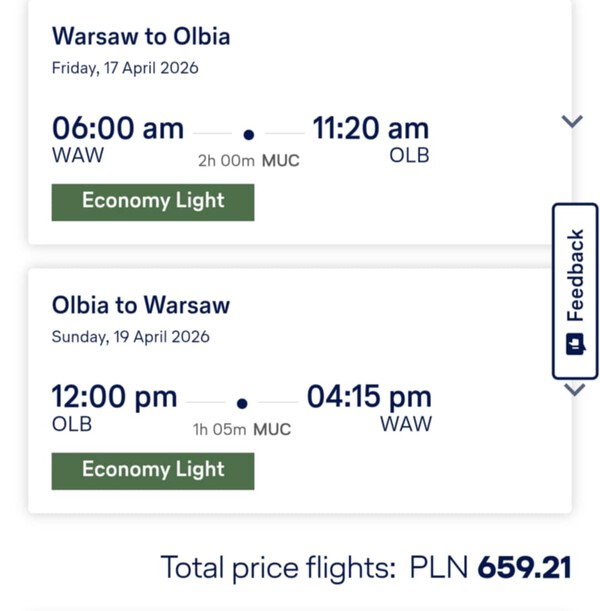Click the outbound stopover dot on route line
This screenshot has height=611, width=600.
249,135
